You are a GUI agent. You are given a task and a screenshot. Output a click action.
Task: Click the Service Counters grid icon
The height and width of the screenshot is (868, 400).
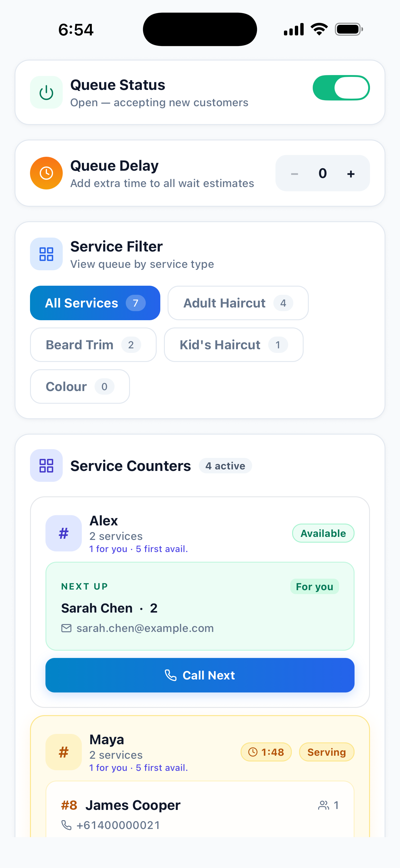pos(46,466)
